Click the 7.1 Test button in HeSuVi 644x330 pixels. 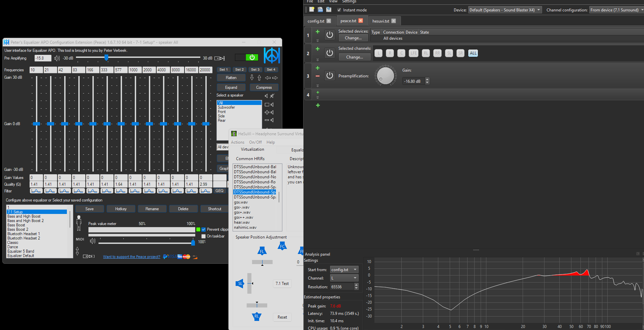[282, 284]
